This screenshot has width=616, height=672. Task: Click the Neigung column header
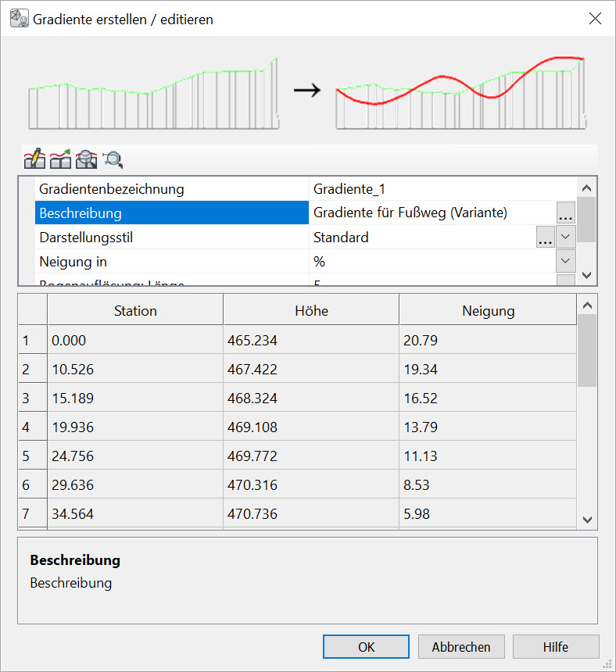pos(488,311)
